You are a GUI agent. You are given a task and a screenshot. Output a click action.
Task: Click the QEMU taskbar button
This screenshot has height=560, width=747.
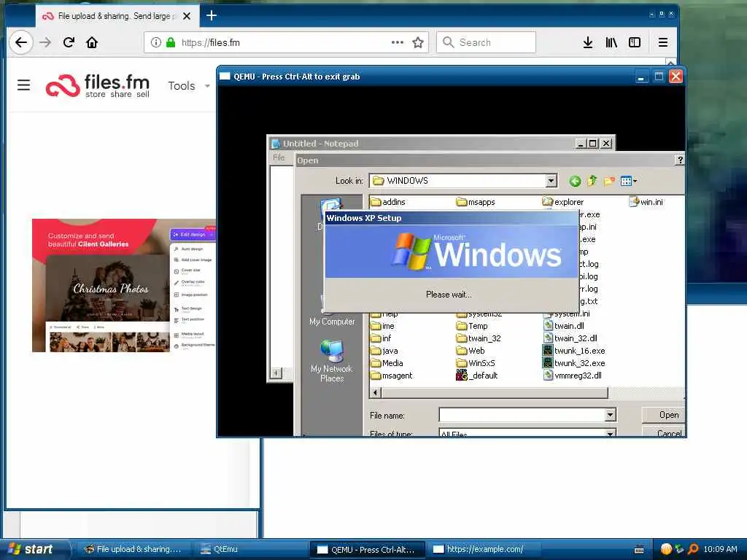[368, 549]
